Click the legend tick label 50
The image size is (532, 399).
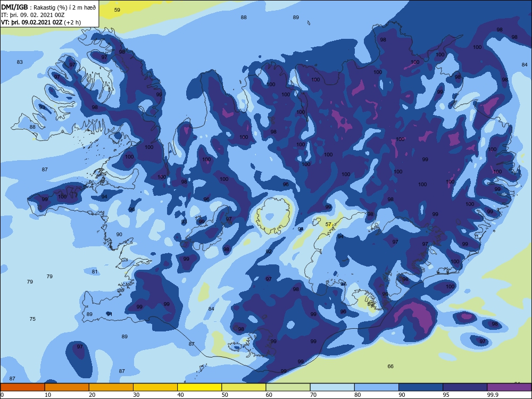pos(225,395)
